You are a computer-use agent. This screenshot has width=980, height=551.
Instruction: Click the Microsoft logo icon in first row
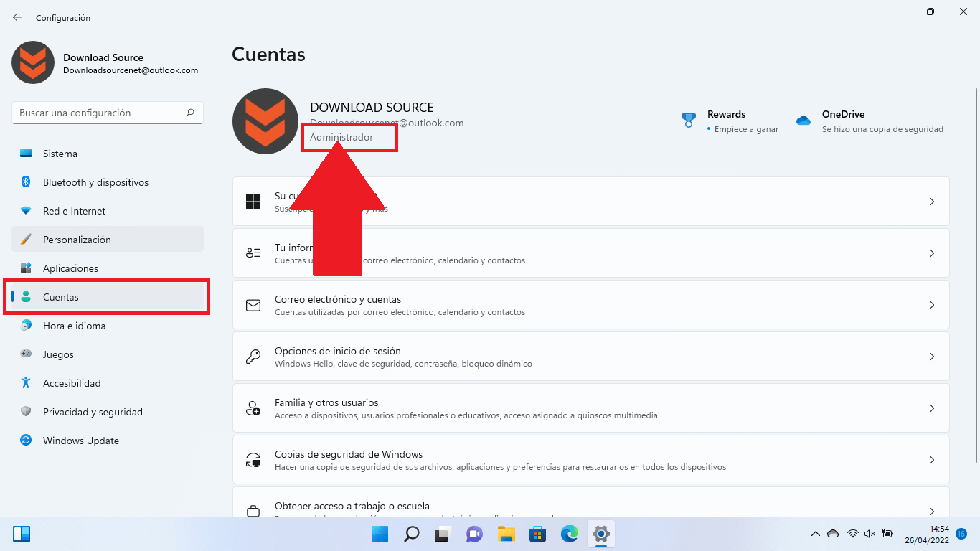[x=253, y=202]
